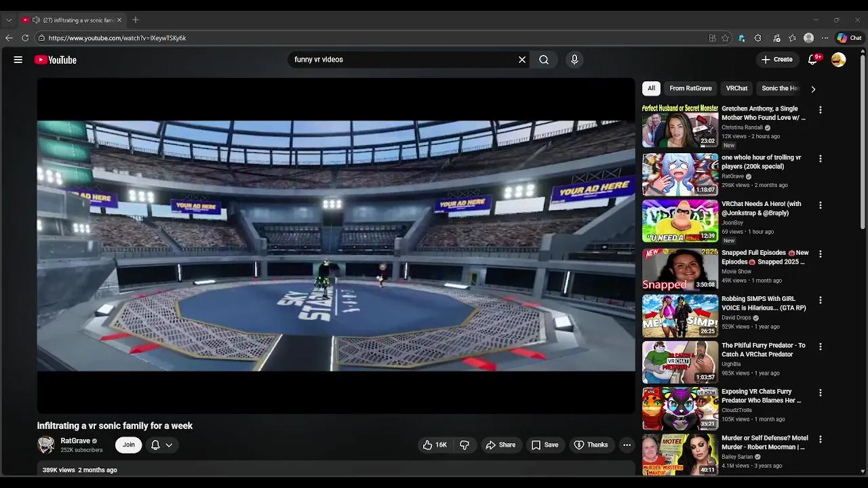This screenshot has width=868, height=488.
Task: Open the media control music icon
Action: point(776,38)
